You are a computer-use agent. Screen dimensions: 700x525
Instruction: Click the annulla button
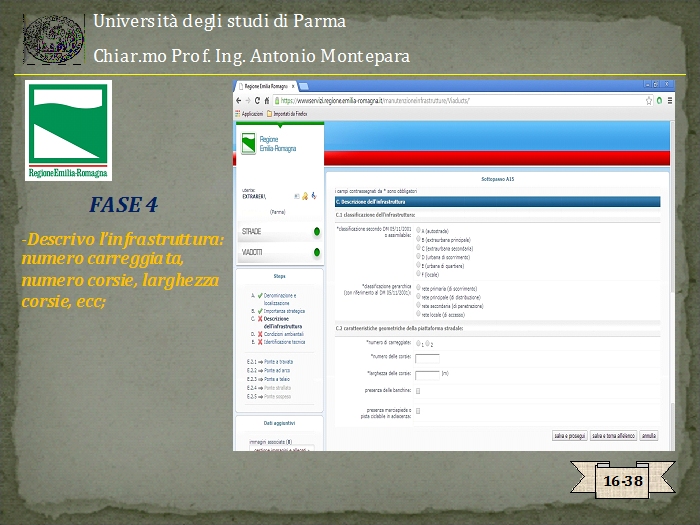coord(649,436)
